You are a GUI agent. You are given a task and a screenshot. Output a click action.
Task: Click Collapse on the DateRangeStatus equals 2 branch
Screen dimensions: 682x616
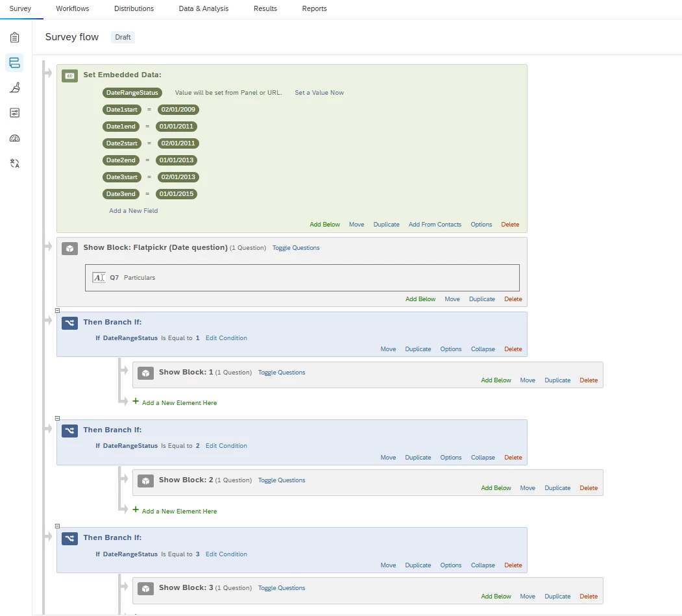pos(483,458)
